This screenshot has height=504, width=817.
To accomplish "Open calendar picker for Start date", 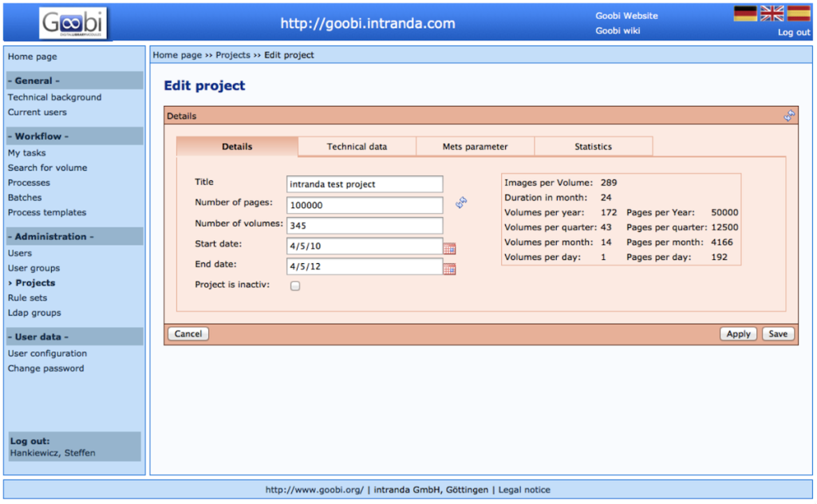I will (x=449, y=248).
